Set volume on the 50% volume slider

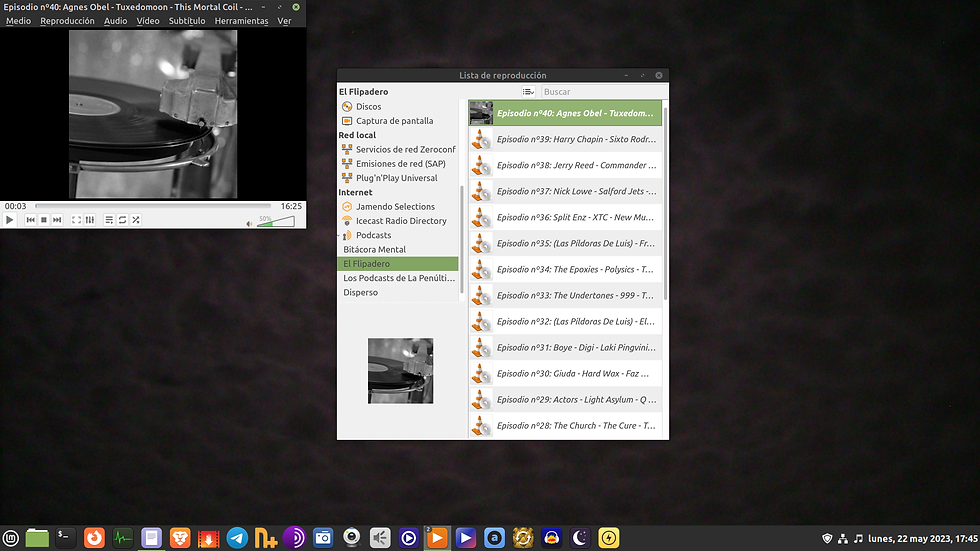276,221
